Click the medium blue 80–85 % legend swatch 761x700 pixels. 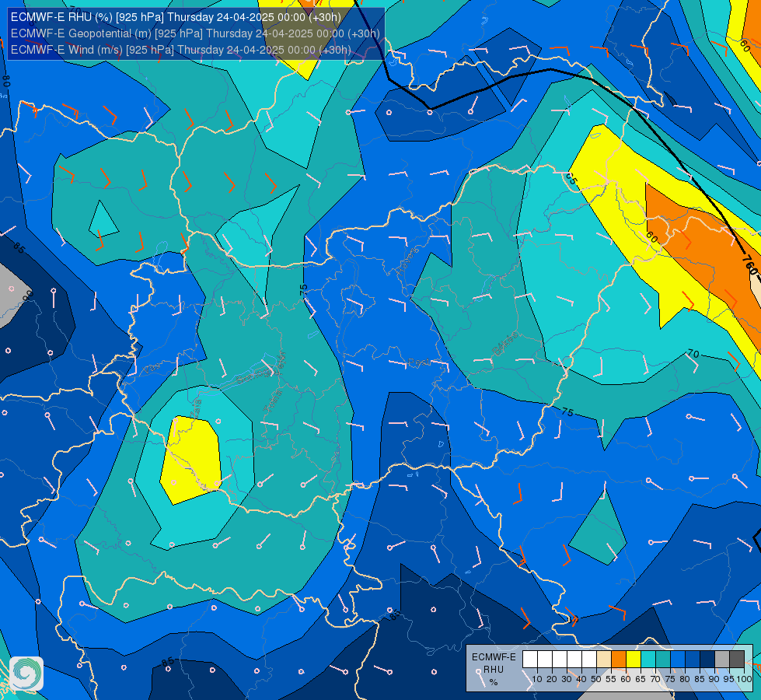[x=693, y=660]
